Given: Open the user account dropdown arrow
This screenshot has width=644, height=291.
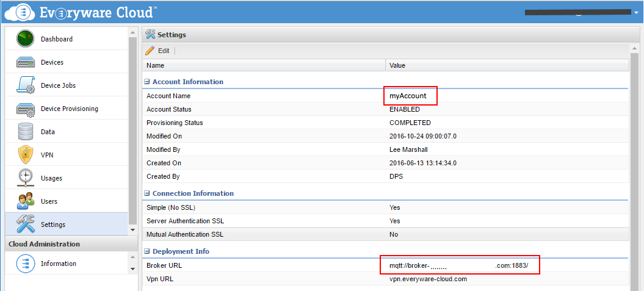Looking at the screenshot, I should click(635, 13).
